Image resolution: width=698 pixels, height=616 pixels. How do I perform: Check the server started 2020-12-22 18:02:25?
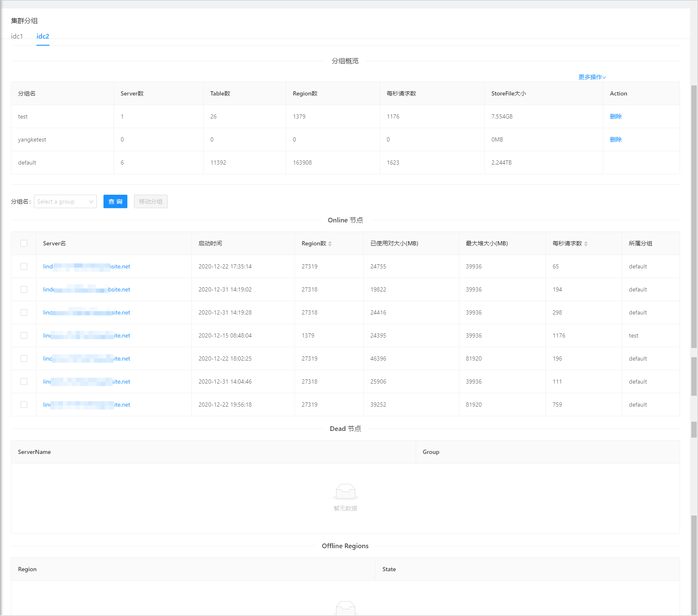pyautogui.click(x=24, y=358)
